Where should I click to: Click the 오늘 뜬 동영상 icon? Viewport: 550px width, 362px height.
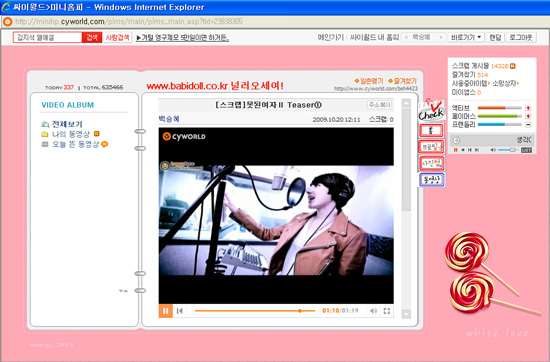coord(45,144)
